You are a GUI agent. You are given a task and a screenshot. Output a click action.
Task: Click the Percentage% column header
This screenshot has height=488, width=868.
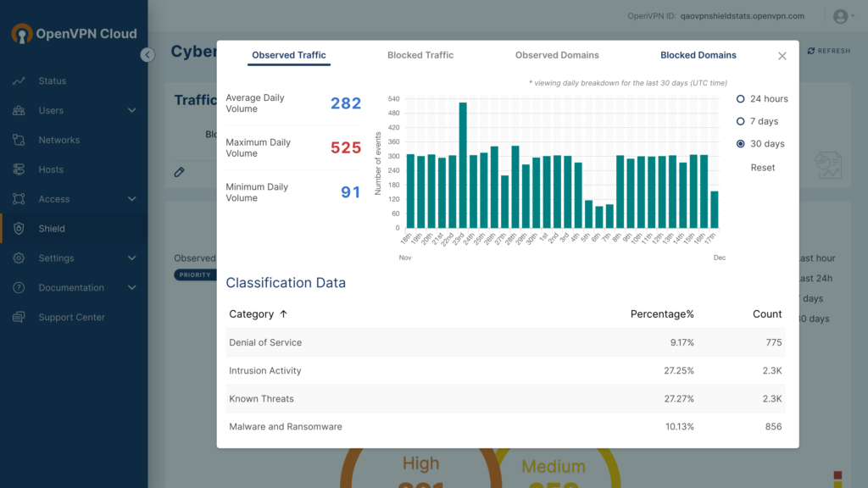click(x=661, y=314)
